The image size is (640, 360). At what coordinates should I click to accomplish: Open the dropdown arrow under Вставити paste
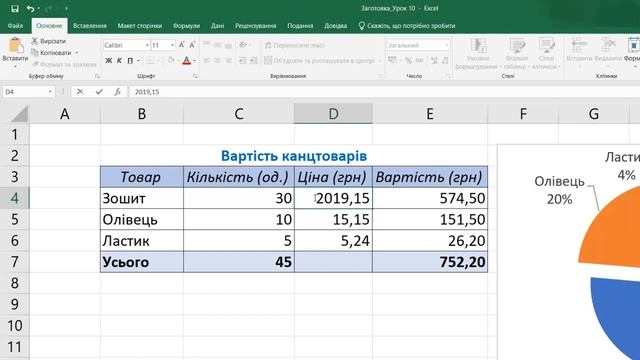15,66
